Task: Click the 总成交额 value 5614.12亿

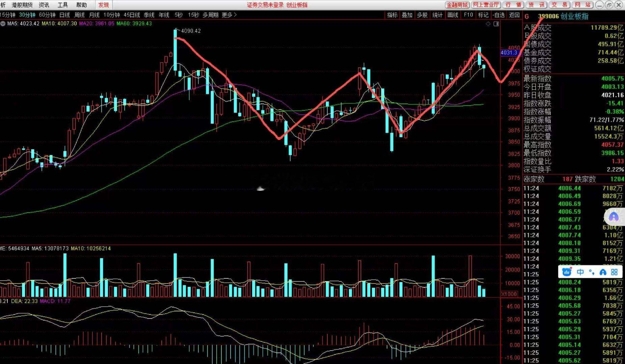Action: [609, 128]
